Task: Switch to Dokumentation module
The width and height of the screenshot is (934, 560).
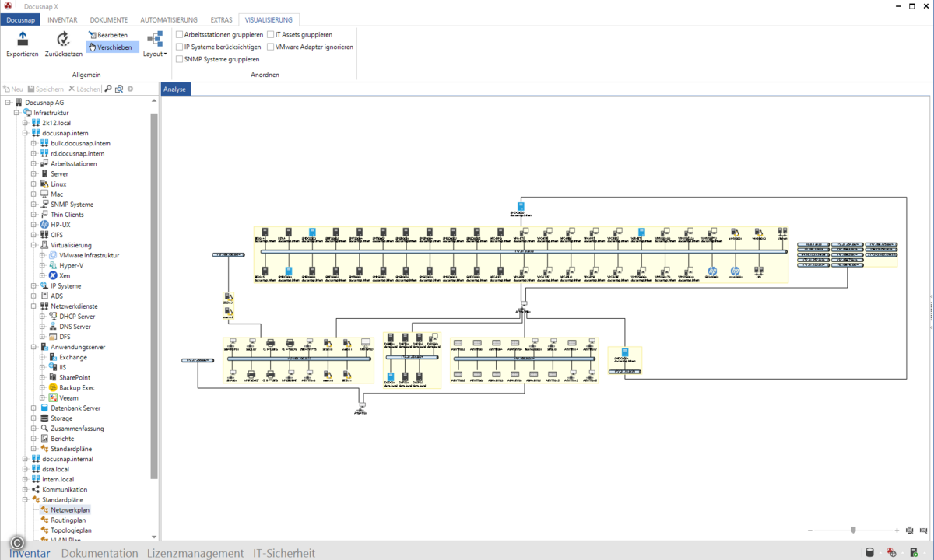Action: tap(100, 553)
